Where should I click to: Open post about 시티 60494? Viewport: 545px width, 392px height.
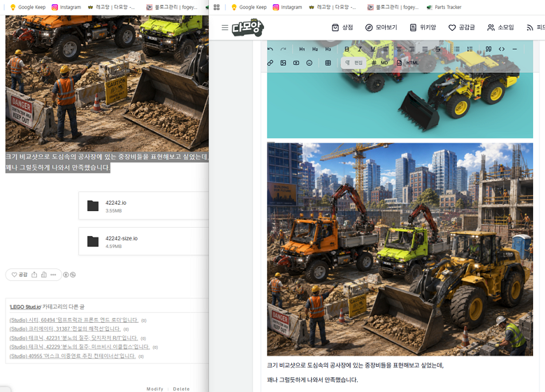(73, 320)
